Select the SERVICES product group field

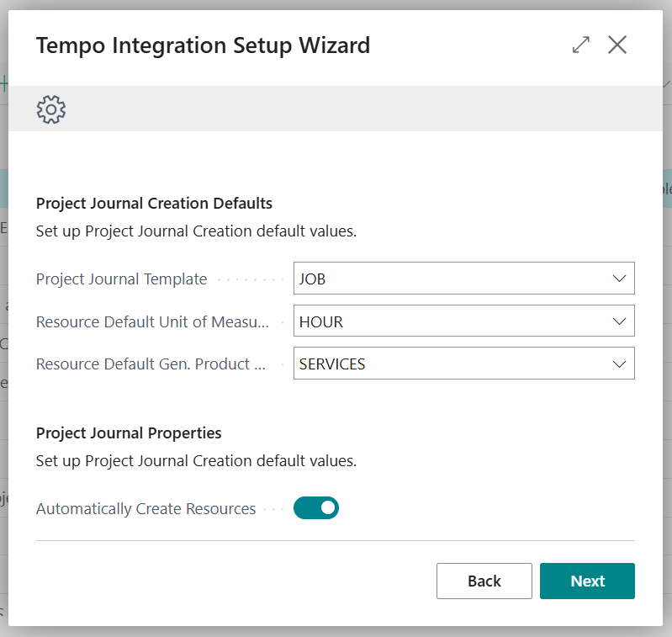pyautogui.click(x=446, y=364)
